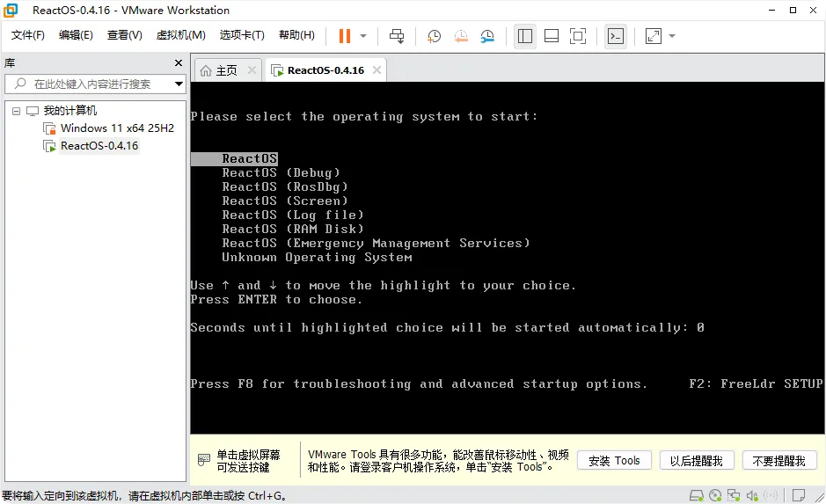Click the 不要提醒我 button
Viewport: 826px width, 504px height.
pos(779,461)
